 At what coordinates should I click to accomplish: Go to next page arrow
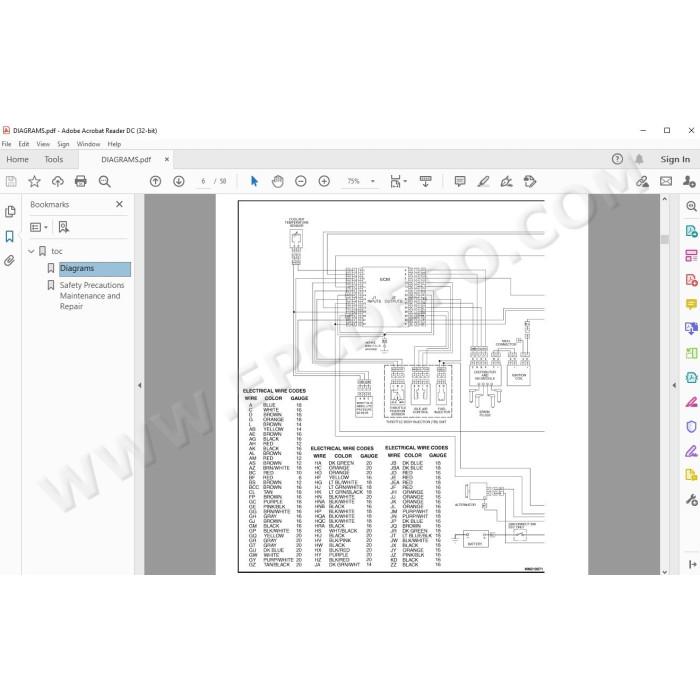click(x=179, y=181)
